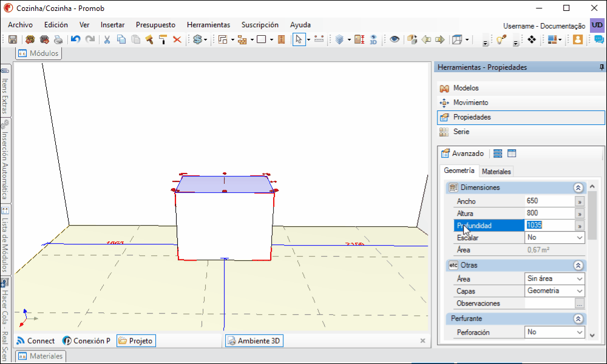This screenshot has width=607, height=364.
Task: Pin the Herramientas - Propiedades panel
Action: (602, 67)
